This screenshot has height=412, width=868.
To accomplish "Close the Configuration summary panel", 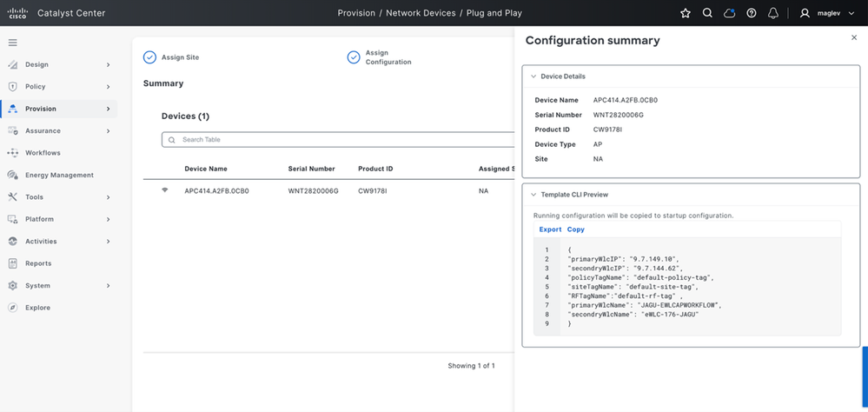I will point(854,37).
